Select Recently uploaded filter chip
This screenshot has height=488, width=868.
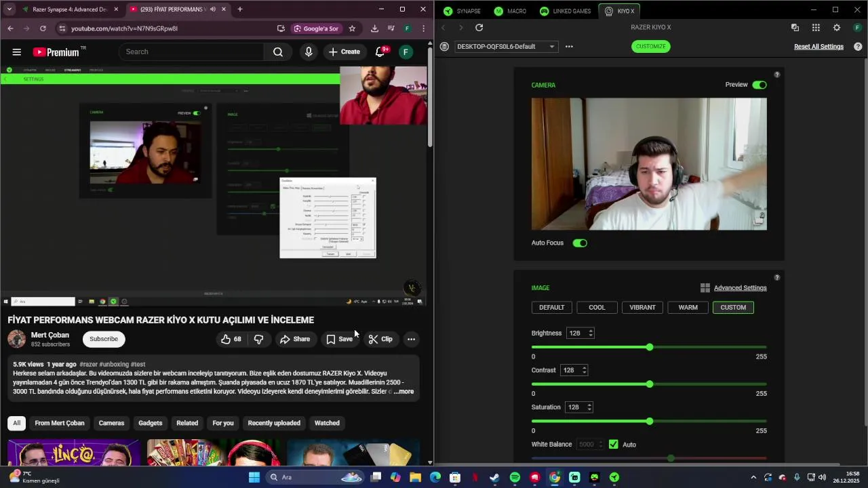274,423
